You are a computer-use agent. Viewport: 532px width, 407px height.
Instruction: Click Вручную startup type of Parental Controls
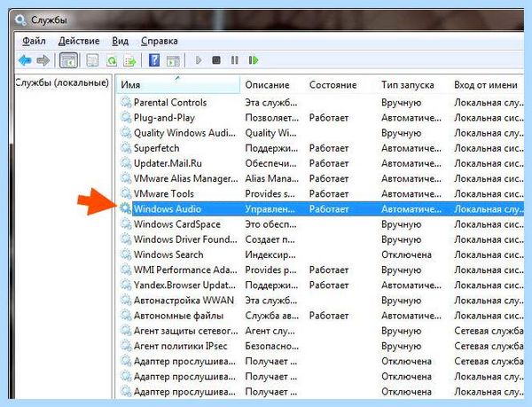402,103
